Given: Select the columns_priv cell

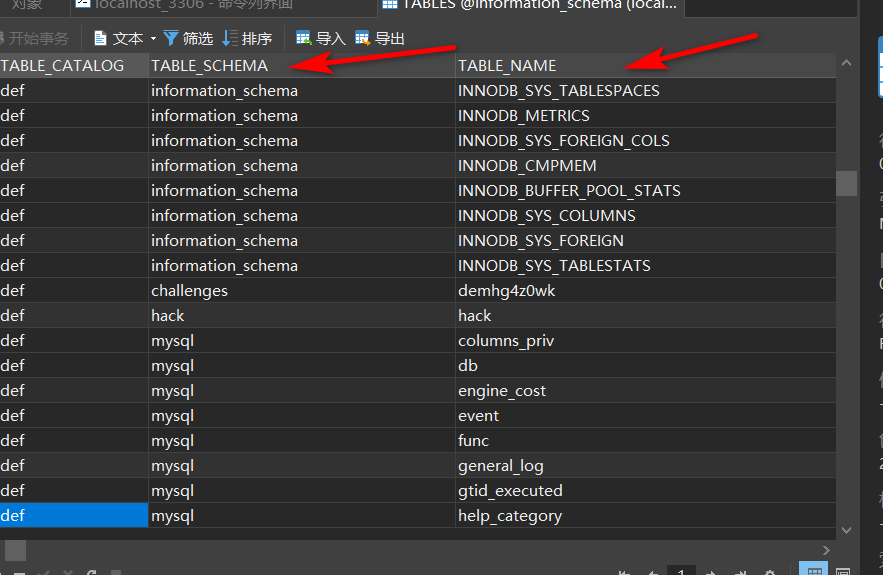Looking at the screenshot, I should [x=645, y=340].
